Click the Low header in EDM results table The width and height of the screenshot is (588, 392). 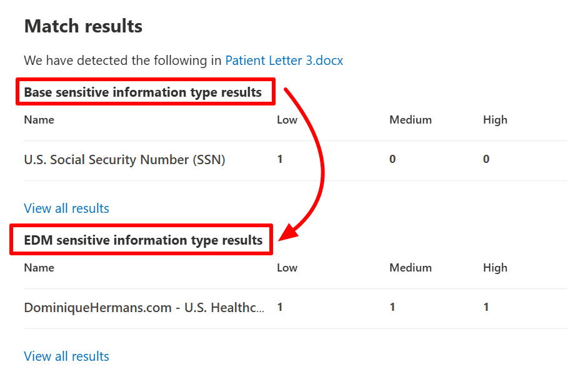(287, 268)
